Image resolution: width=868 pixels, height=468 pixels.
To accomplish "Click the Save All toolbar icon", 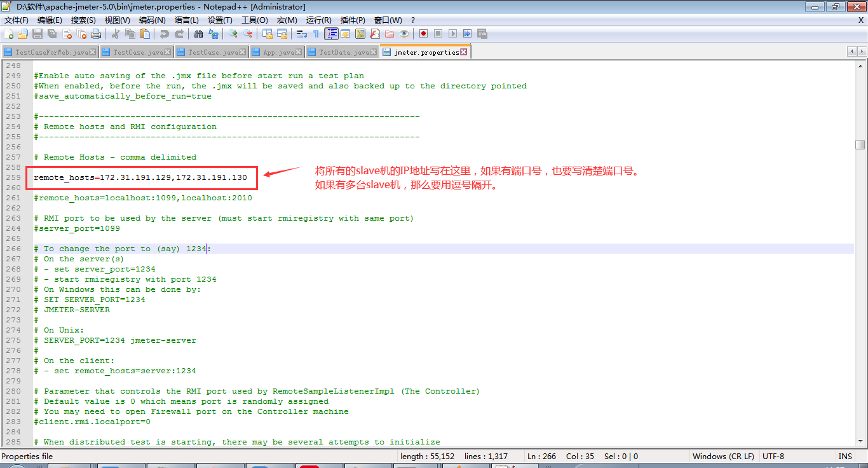I will pyautogui.click(x=52, y=34).
